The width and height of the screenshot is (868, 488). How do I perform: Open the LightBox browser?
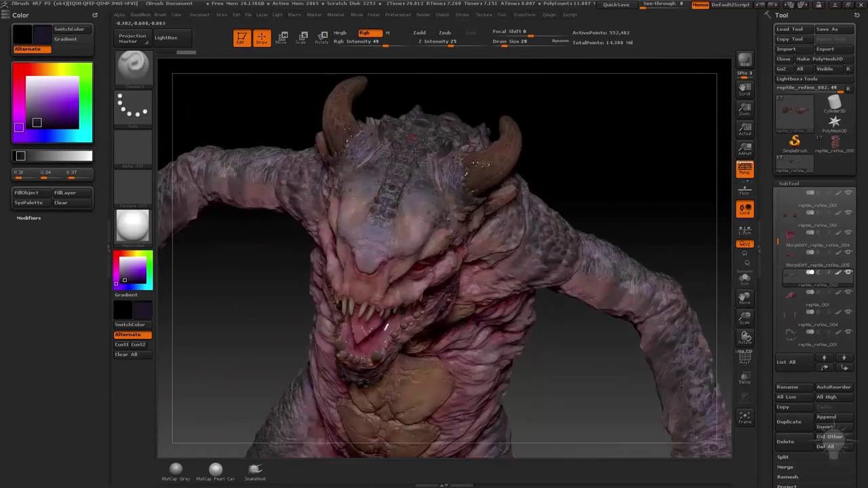click(165, 37)
